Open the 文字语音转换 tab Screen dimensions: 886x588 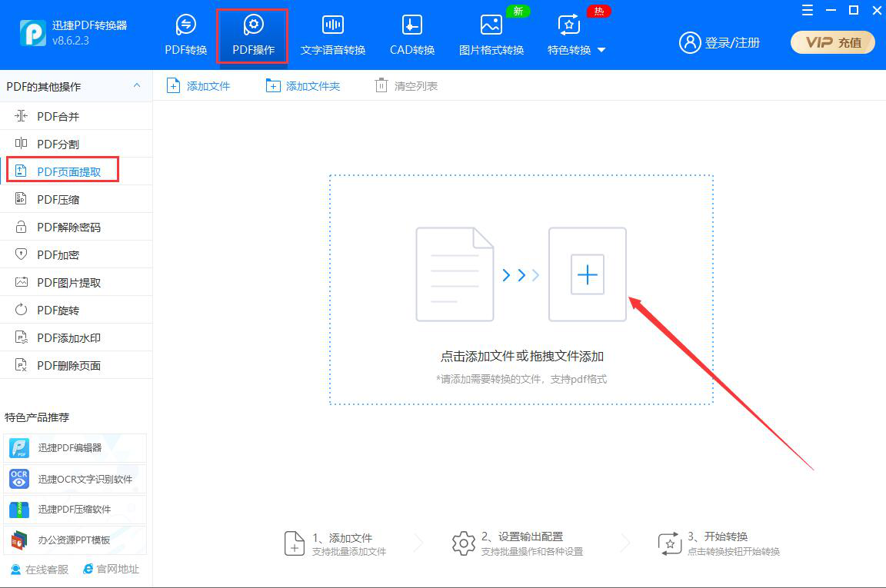point(333,35)
